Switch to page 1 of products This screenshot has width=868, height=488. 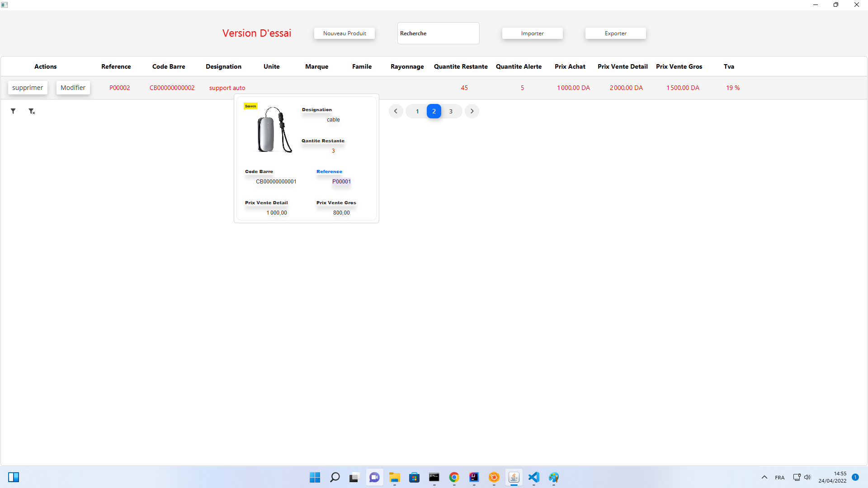coord(417,111)
